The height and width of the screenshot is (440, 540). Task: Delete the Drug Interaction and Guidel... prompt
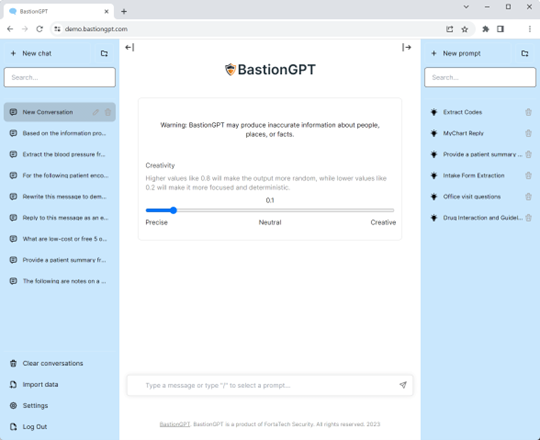click(528, 218)
